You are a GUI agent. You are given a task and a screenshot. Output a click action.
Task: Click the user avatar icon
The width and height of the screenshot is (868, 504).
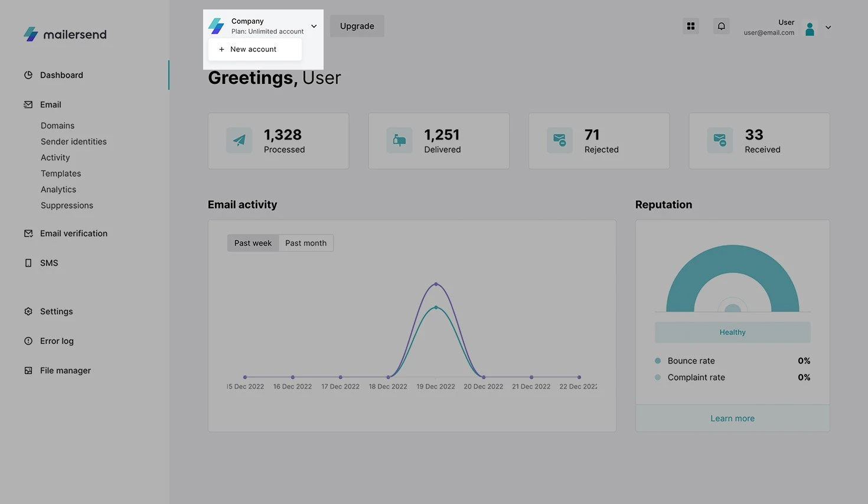pyautogui.click(x=810, y=28)
